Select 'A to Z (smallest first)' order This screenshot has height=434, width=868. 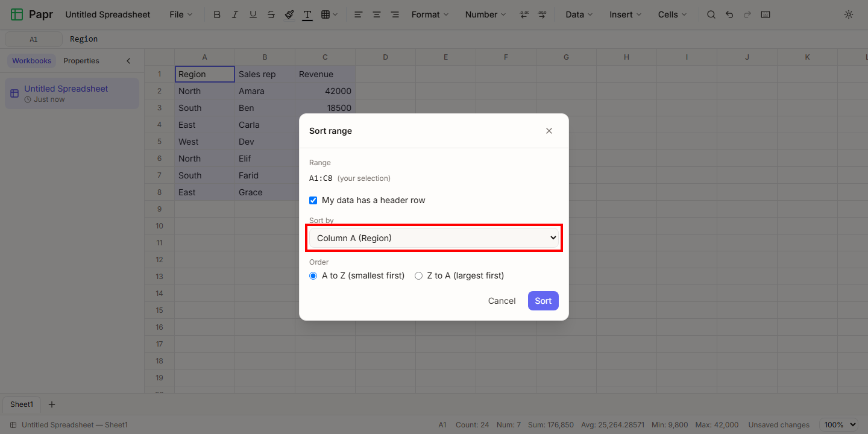tap(313, 275)
